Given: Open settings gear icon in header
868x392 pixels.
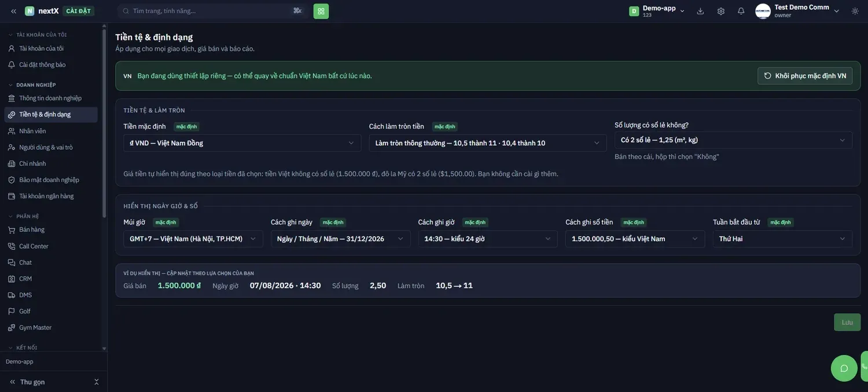Looking at the screenshot, I should (721, 11).
